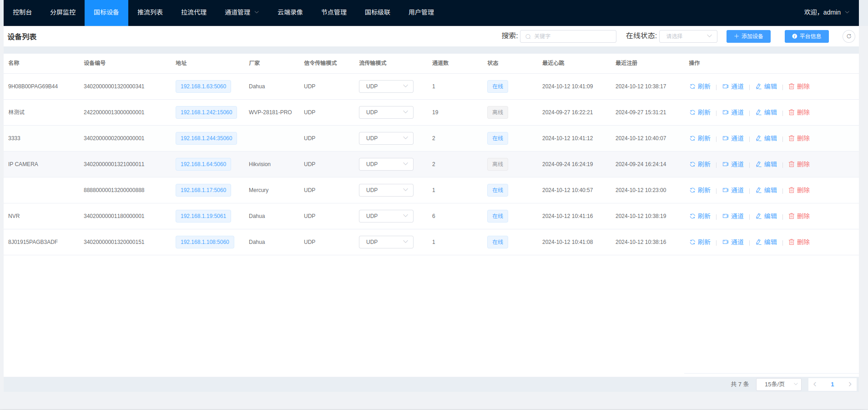Open channels for the IP CAMERA device
The height and width of the screenshot is (410, 868).
(x=733, y=164)
